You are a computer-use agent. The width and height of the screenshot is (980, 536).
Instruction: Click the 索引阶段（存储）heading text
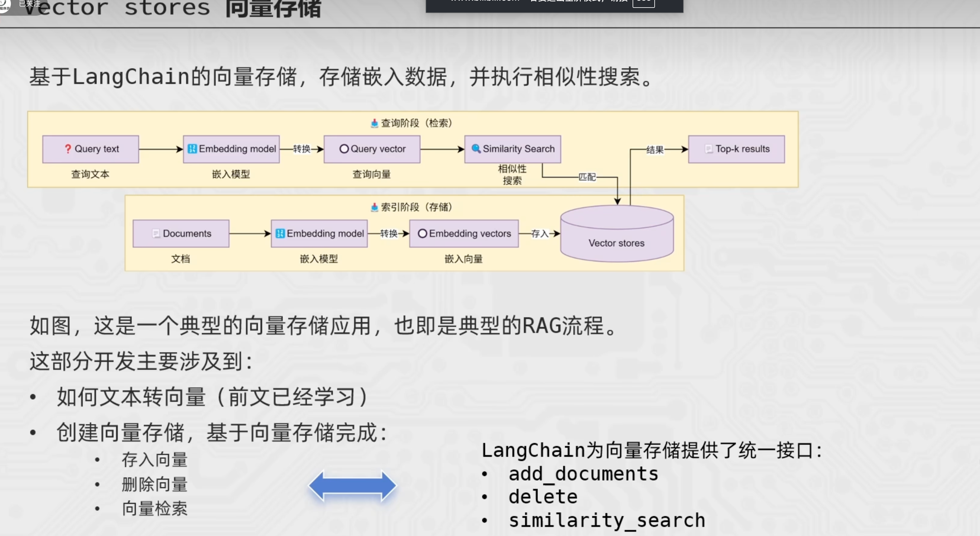pos(417,207)
